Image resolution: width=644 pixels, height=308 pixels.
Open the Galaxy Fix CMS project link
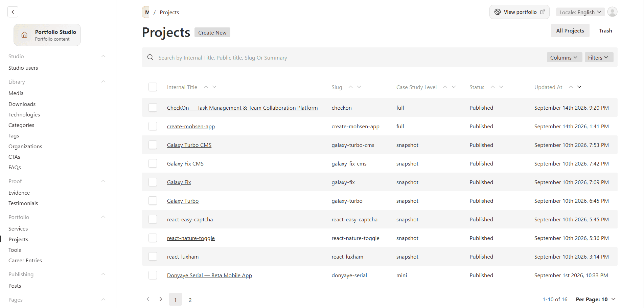click(185, 164)
